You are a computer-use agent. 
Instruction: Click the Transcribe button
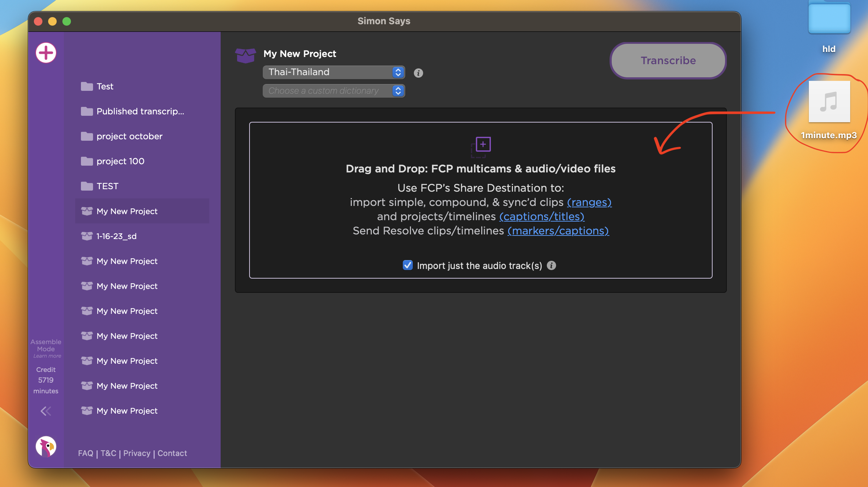click(x=668, y=61)
